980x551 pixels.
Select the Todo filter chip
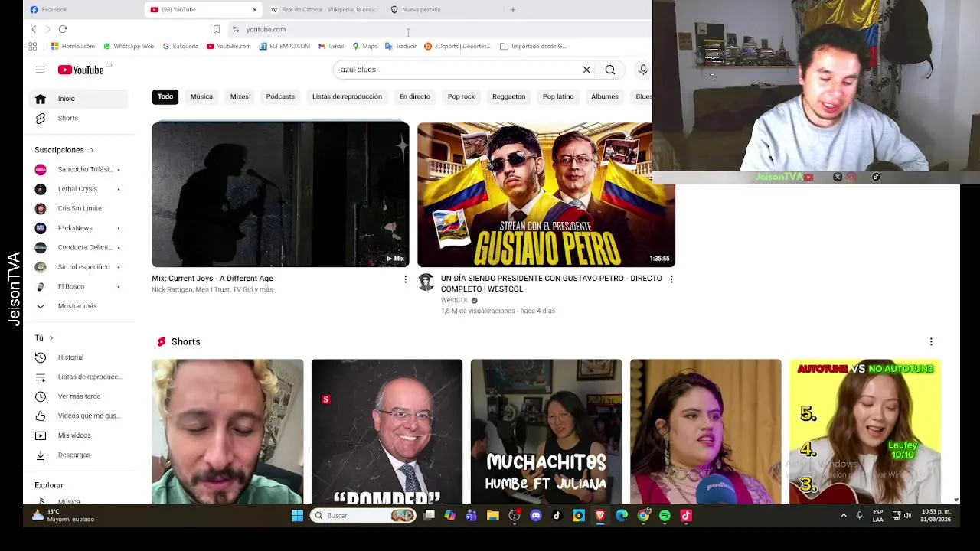(165, 96)
